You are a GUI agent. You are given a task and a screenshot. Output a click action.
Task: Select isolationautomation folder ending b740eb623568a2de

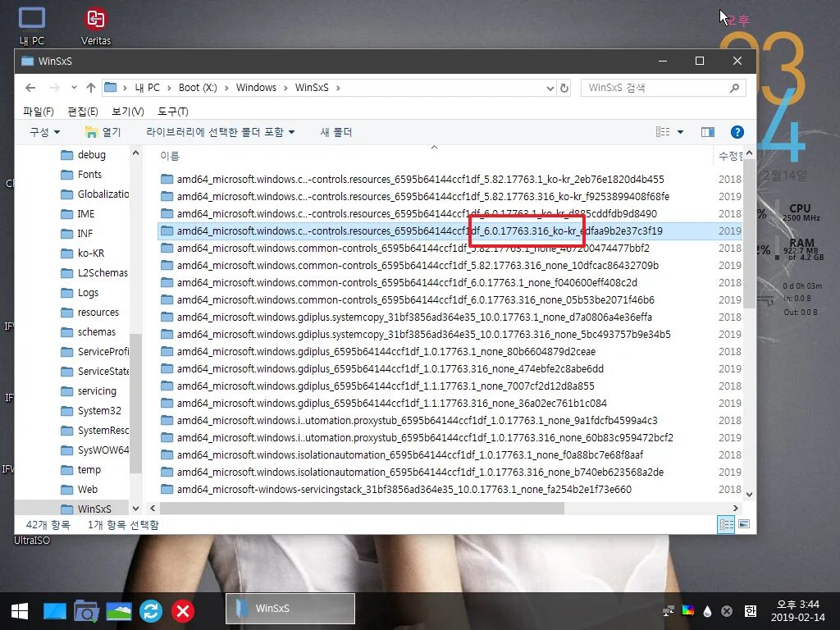pyautogui.click(x=412, y=472)
